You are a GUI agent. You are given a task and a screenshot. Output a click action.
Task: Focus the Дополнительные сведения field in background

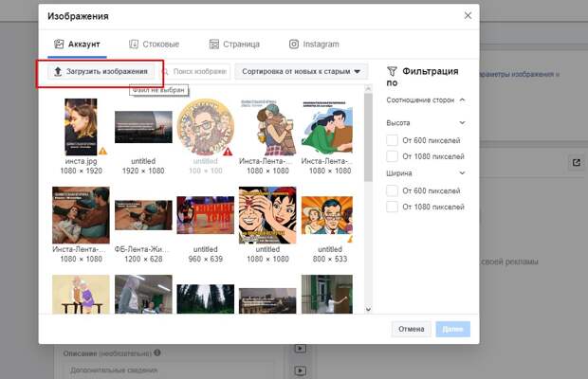click(169, 370)
